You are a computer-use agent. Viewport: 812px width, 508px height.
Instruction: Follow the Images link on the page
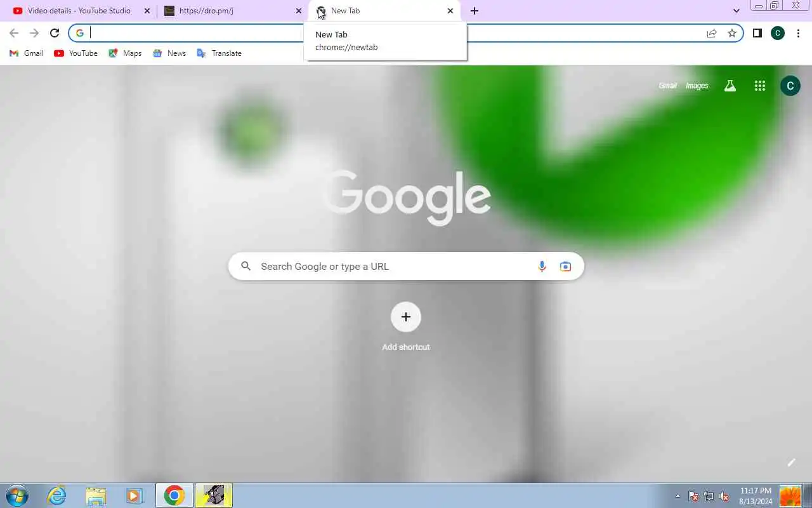point(697,86)
